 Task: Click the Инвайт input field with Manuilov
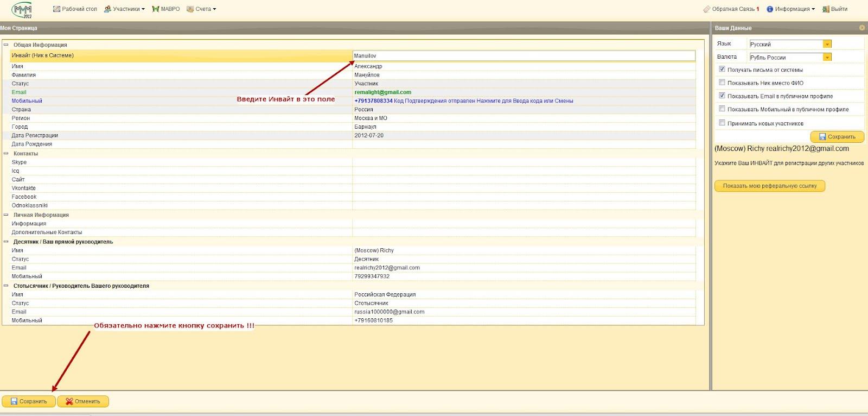click(524, 56)
